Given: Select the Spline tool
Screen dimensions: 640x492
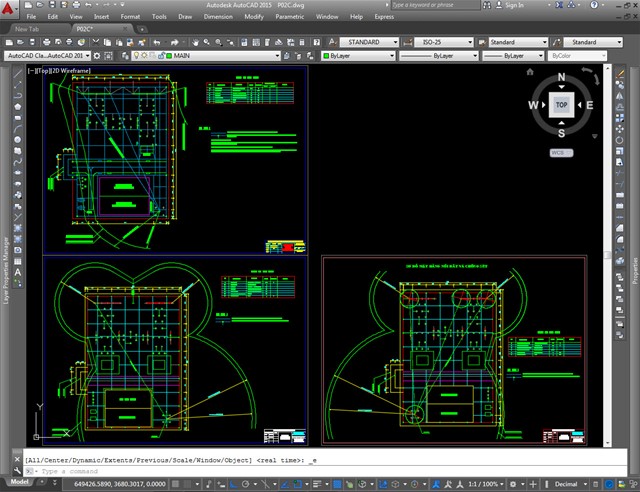Looking at the screenshot, I should click(x=18, y=162).
